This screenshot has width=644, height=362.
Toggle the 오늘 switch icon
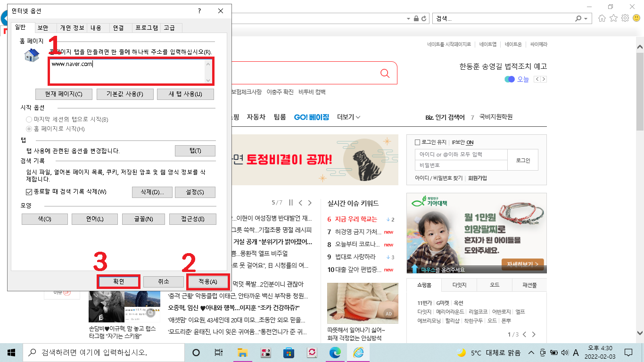pyautogui.click(x=509, y=79)
